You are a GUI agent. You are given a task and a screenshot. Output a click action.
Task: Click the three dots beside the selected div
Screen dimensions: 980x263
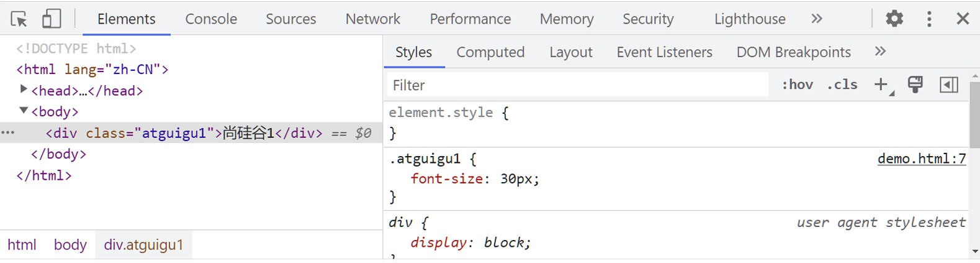(7, 132)
